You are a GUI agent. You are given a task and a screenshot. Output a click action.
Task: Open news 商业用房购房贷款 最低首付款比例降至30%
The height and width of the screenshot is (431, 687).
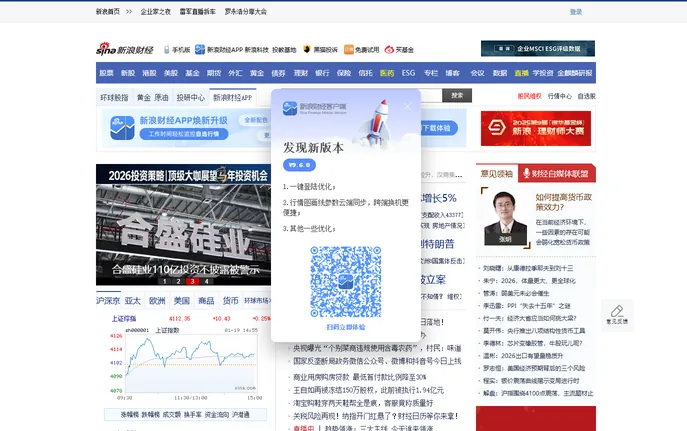[x=359, y=377]
